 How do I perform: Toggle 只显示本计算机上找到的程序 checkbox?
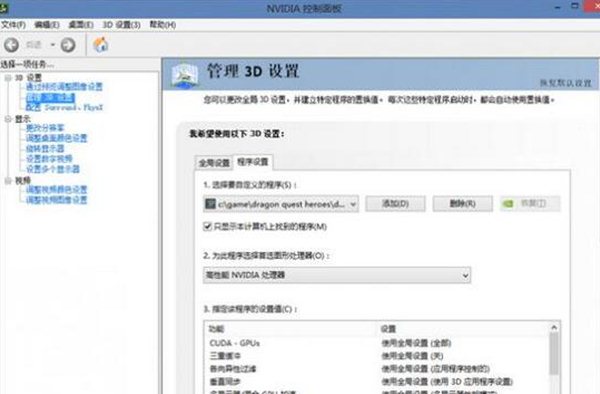(207, 226)
